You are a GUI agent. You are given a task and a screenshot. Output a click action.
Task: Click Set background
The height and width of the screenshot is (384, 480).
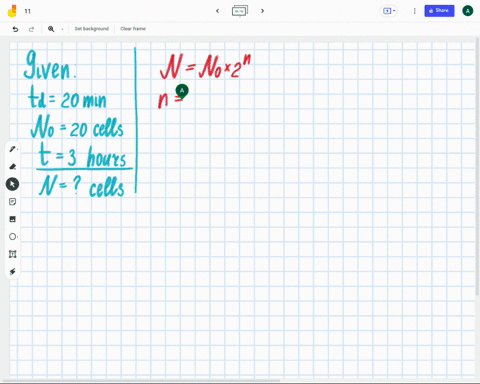92,29
